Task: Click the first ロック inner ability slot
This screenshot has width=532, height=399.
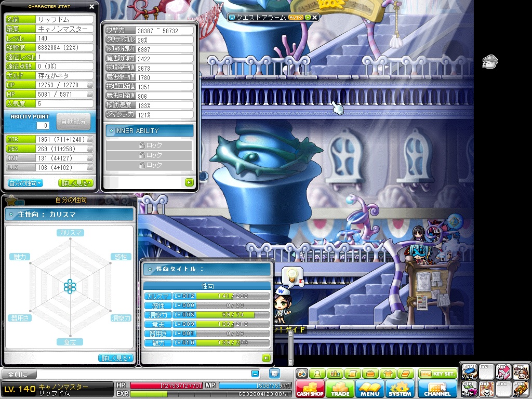Action: click(149, 145)
